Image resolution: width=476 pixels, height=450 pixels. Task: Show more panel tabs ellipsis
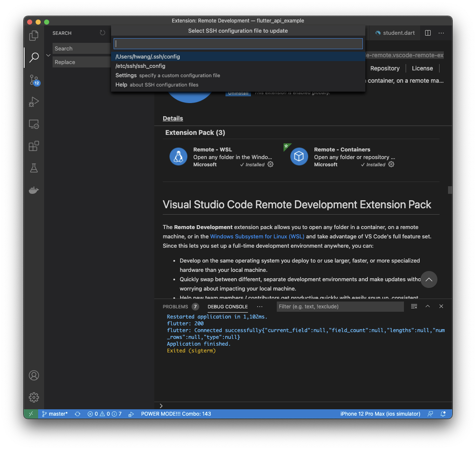point(259,307)
